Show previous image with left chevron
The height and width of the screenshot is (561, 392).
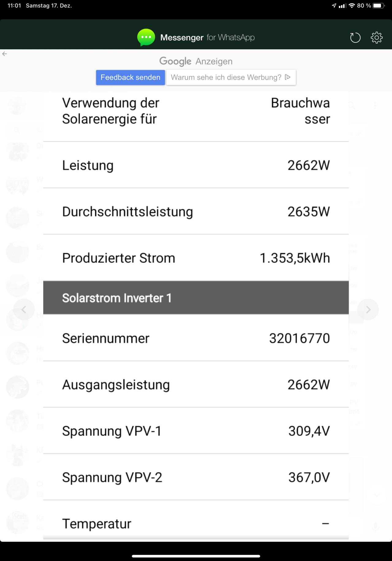tap(24, 310)
